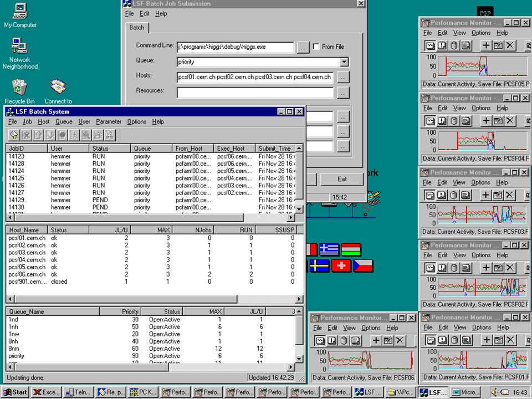This screenshot has width=532, height=399.
Task: Click browse button next to Hosts field
Action: [x=344, y=78]
